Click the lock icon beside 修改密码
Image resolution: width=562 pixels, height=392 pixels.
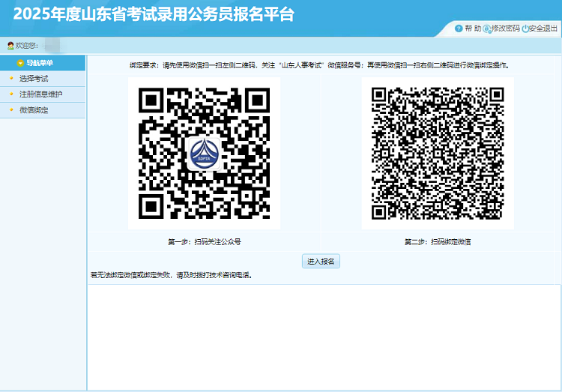coord(486,29)
